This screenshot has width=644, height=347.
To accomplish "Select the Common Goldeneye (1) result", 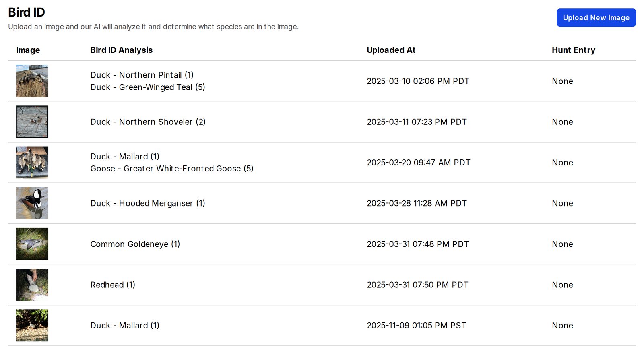I will 135,244.
